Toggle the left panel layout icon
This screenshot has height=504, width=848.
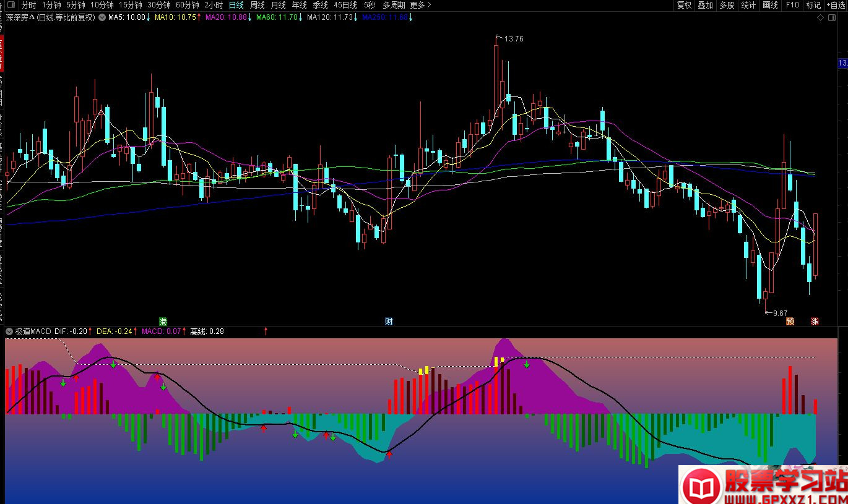coord(11,5)
